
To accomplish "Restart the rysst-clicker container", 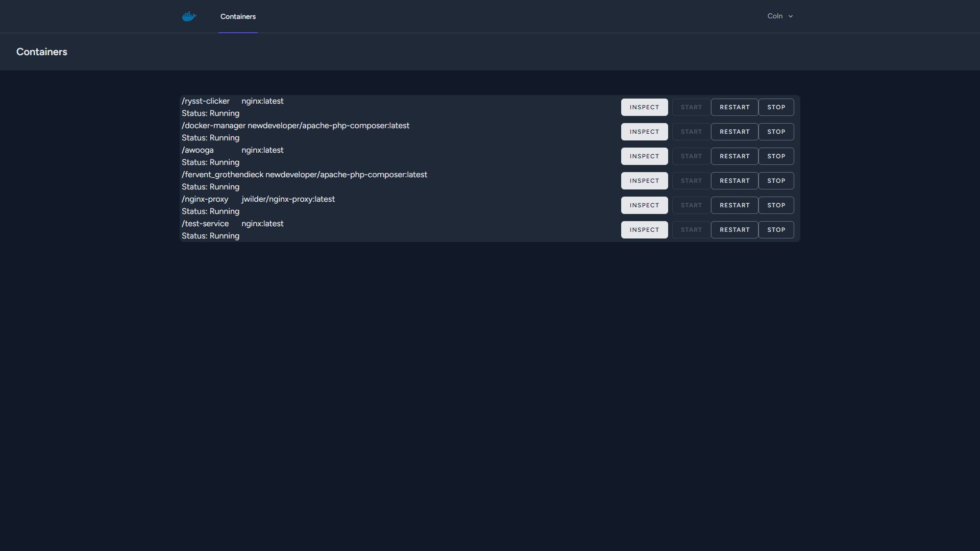I will [734, 107].
